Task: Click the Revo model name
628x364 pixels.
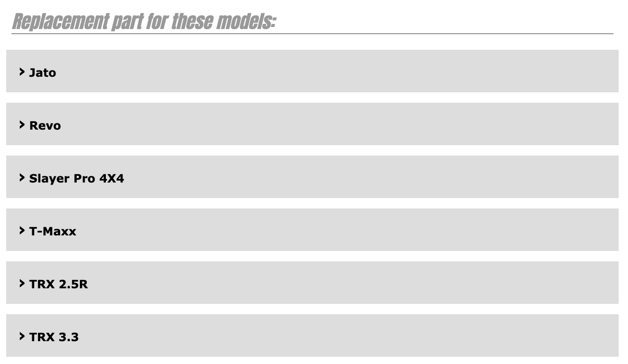Action: point(45,125)
